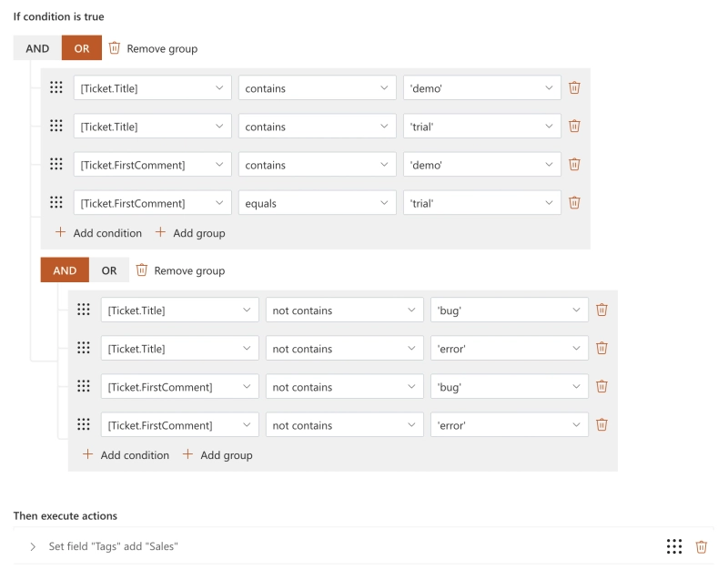Click drag handle of Title contains 'demo' row
This screenshot has width=728, height=570.
pyautogui.click(x=56, y=87)
